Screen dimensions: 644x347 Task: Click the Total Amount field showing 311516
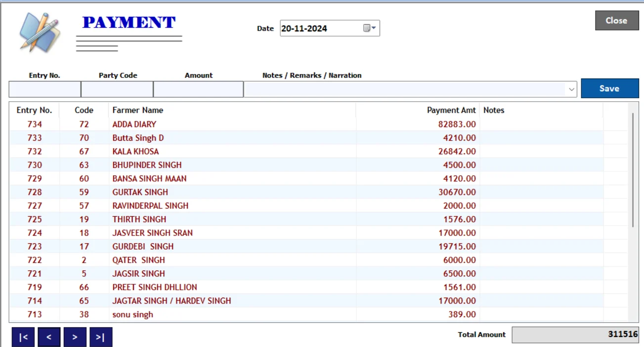point(575,334)
